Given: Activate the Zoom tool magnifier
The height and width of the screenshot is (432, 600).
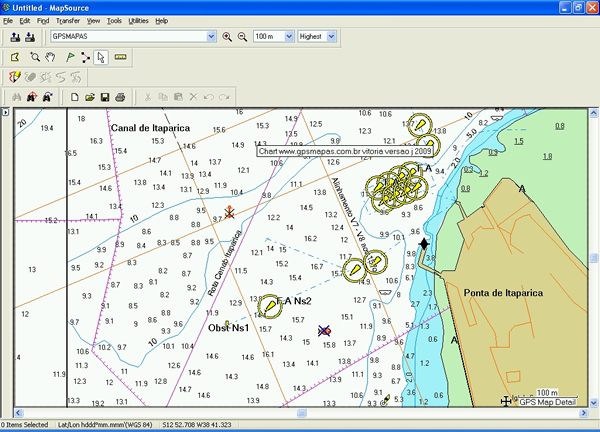Looking at the screenshot, I should (35, 57).
